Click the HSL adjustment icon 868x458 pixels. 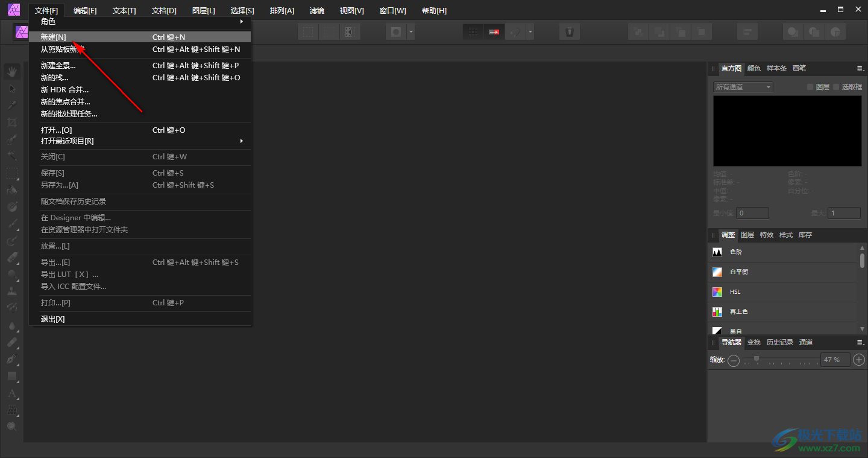717,292
